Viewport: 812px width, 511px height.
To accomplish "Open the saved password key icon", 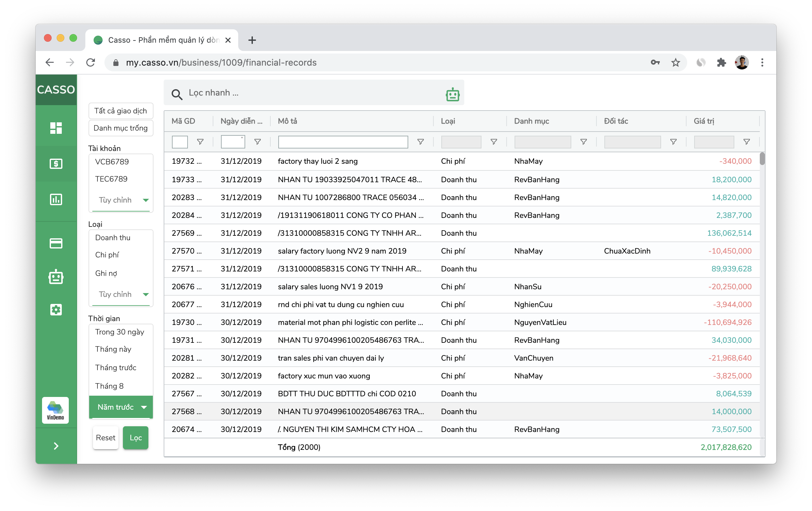I will tap(655, 62).
